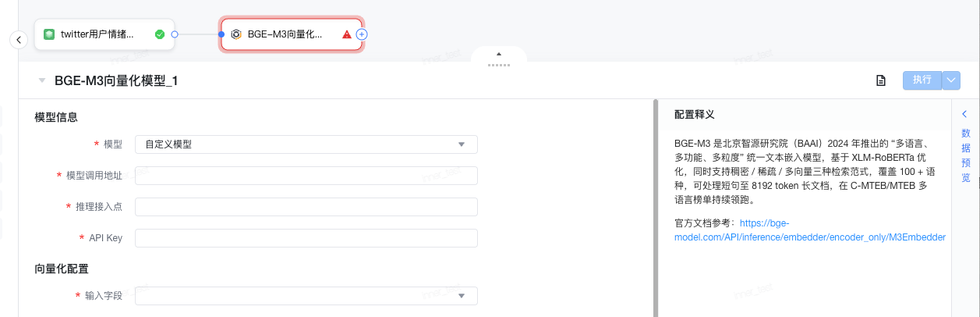Viewport: 980px width, 317px height.
Task: Click the output port of the twitter node
Action: pos(175,34)
